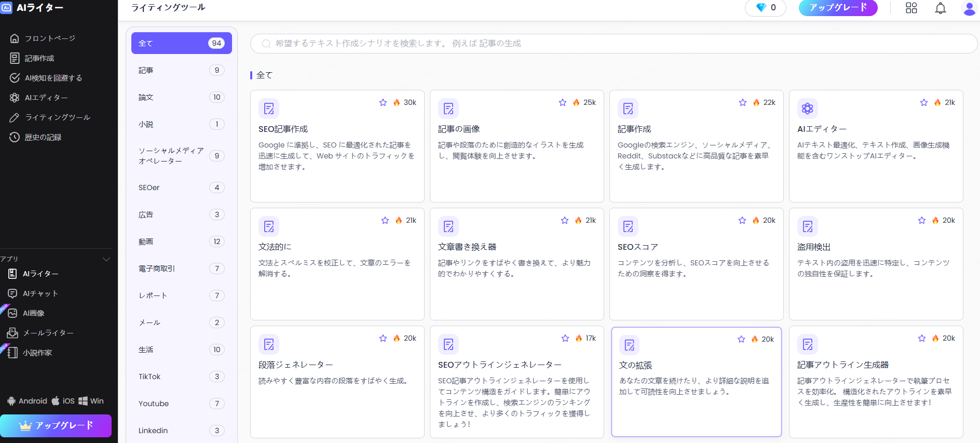The image size is (980, 443).
Task: Open the 記事アウトライン生成器 tool card
Action: pos(876,382)
